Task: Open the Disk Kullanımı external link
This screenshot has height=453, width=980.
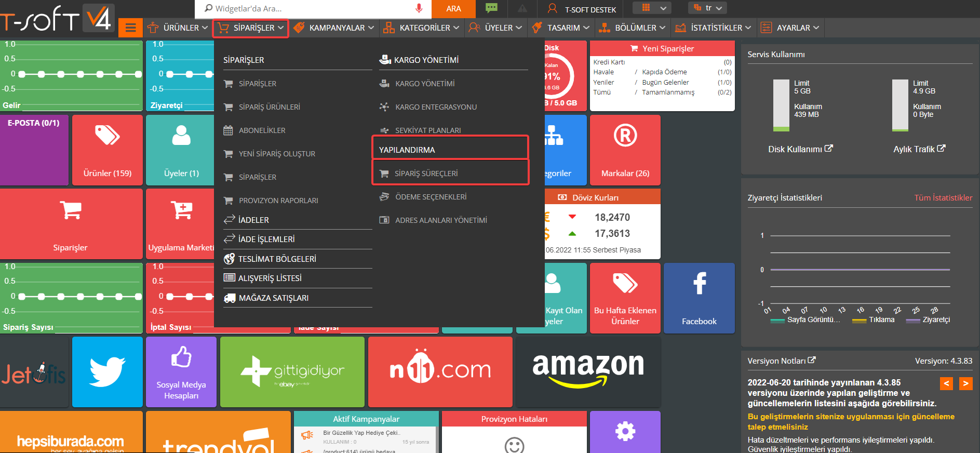Action: click(x=800, y=149)
